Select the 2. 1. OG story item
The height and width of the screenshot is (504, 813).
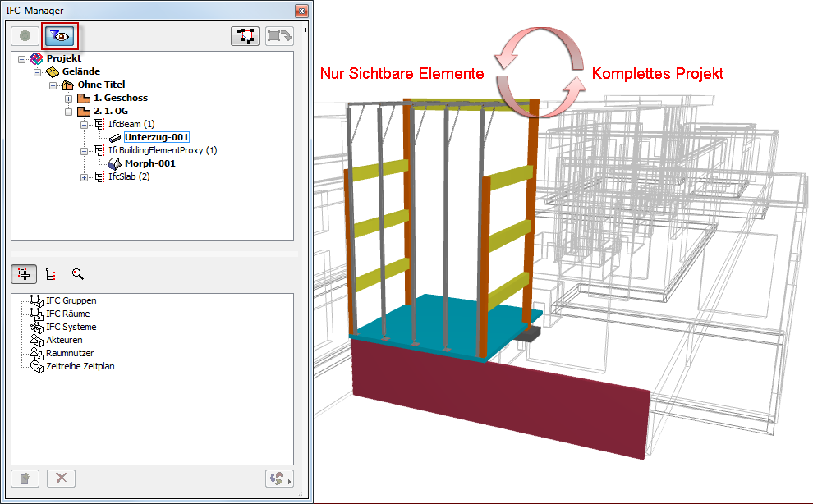point(110,111)
